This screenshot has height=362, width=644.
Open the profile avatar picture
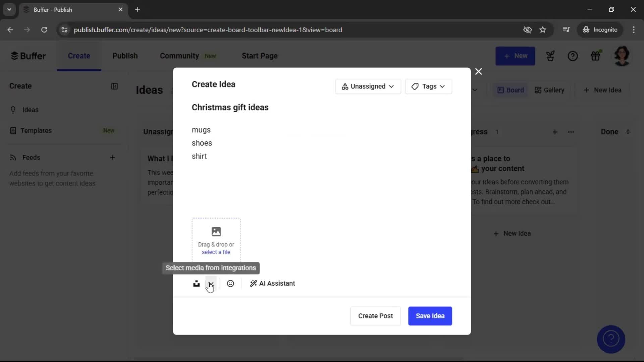pyautogui.click(x=622, y=56)
